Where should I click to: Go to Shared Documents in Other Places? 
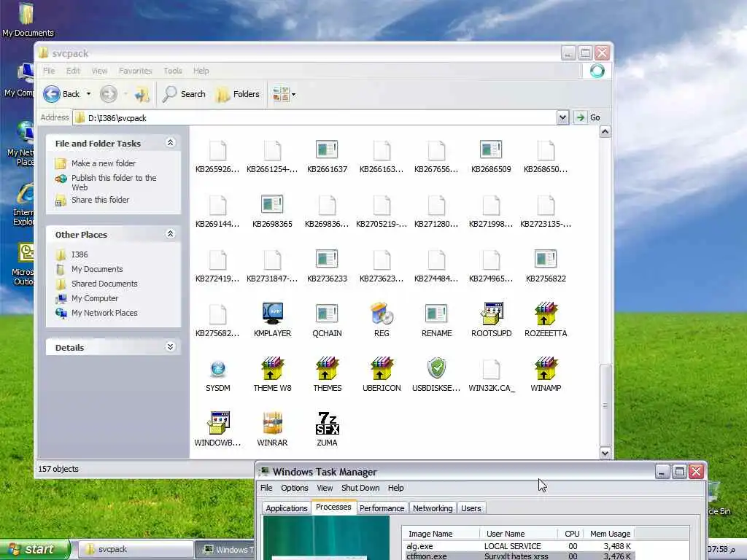104,284
